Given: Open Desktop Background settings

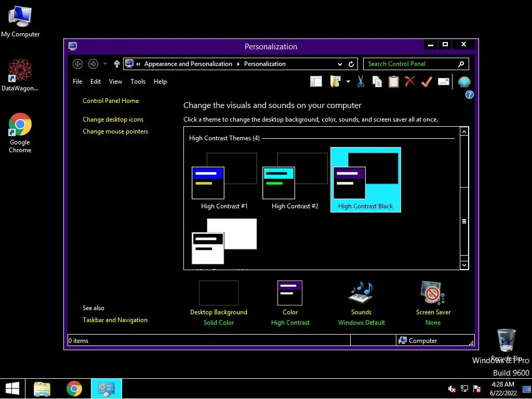Looking at the screenshot, I should tap(219, 303).
